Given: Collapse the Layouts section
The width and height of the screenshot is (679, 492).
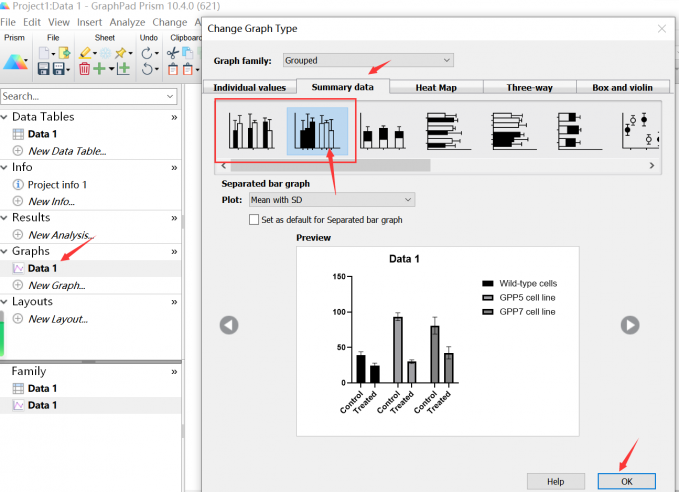Looking at the screenshot, I should click(4, 301).
